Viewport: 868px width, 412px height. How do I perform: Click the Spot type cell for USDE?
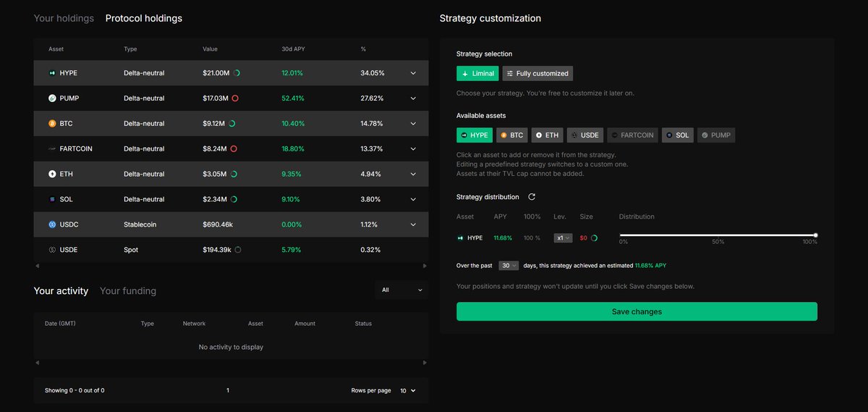131,250
